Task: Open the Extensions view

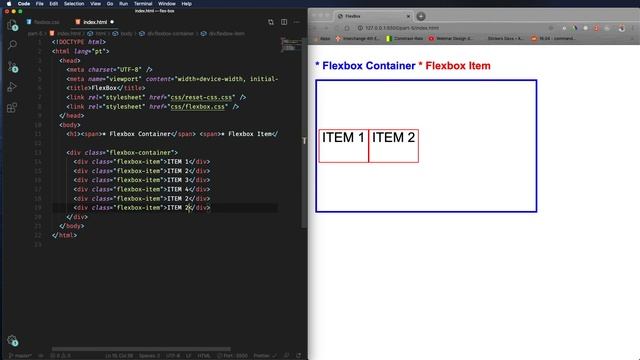Action: coord(12,108)
